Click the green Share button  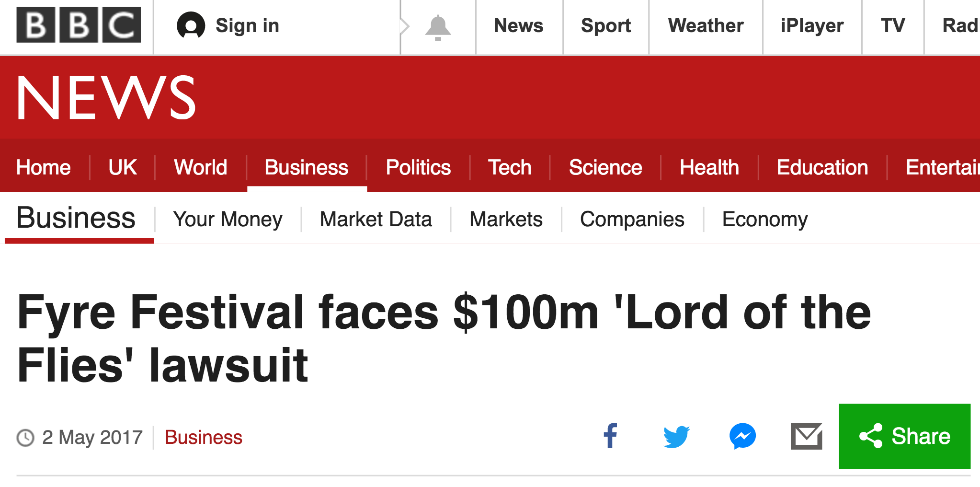click(904, 436)
